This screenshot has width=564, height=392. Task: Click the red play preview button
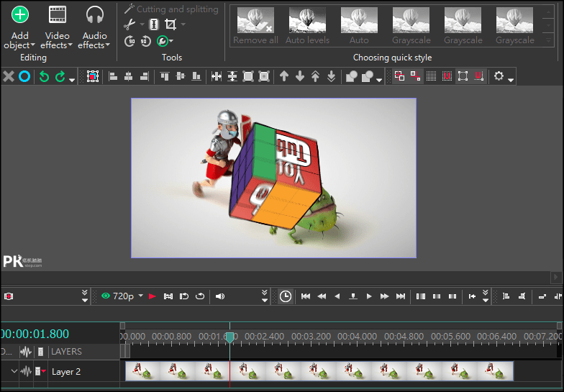point(153,296)
